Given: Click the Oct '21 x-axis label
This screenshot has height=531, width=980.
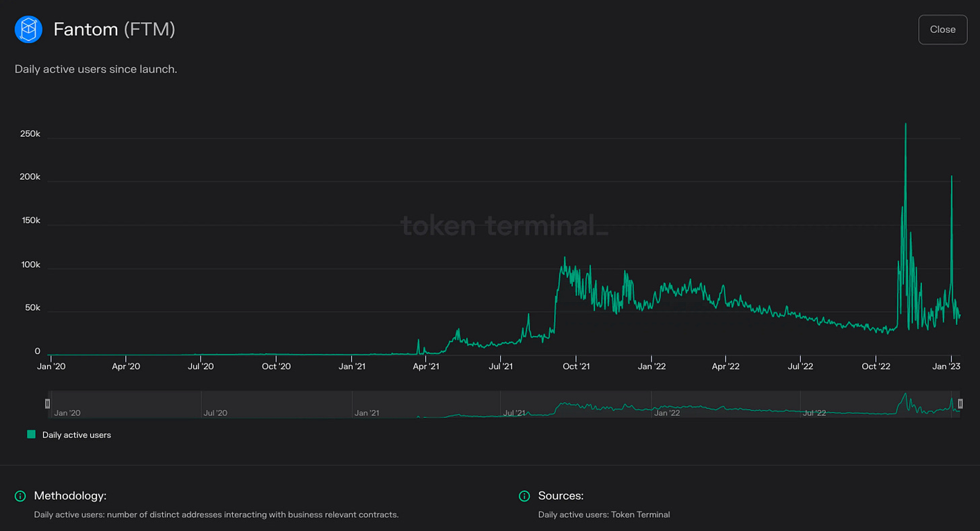Looking at the screenshot, I should pos(575,367).
